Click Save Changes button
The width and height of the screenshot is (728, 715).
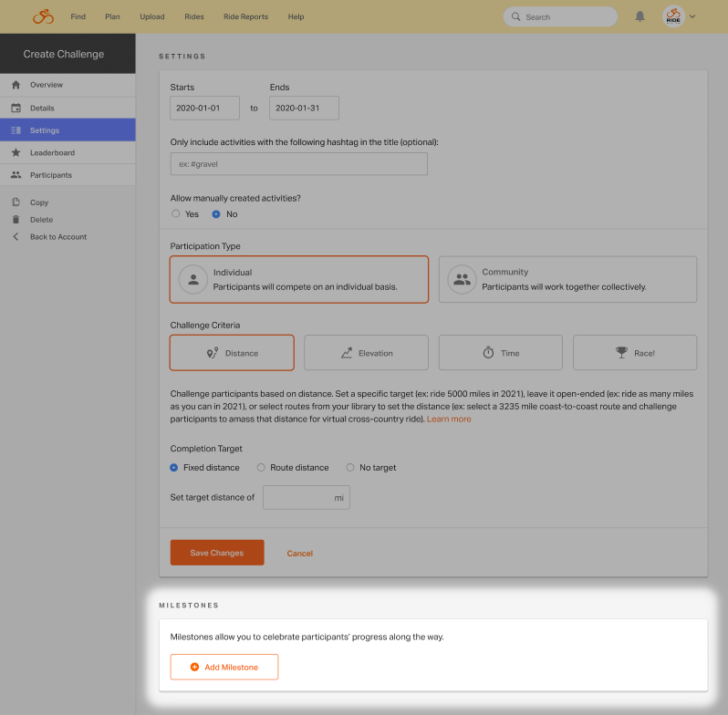[217, 553]
